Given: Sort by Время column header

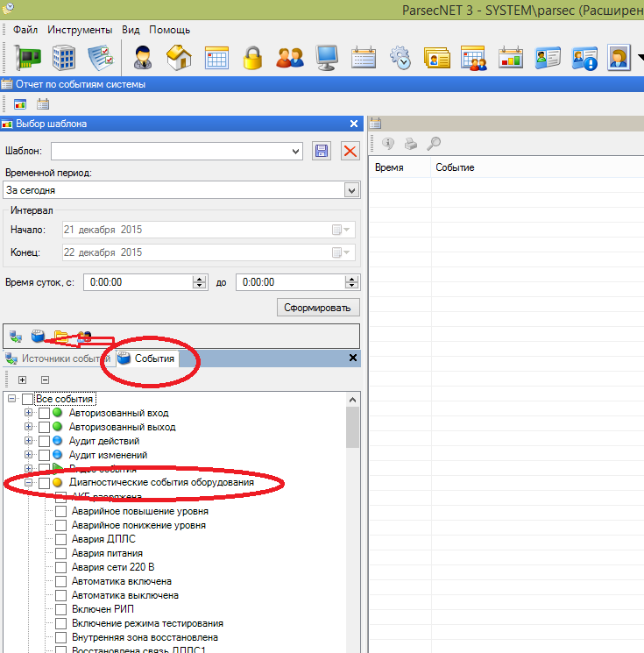Looking at the screenshot, I should 400,167.
